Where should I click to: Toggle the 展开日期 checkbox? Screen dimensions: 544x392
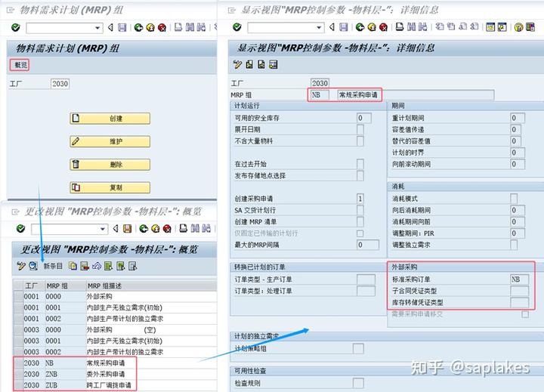[360, 129]
